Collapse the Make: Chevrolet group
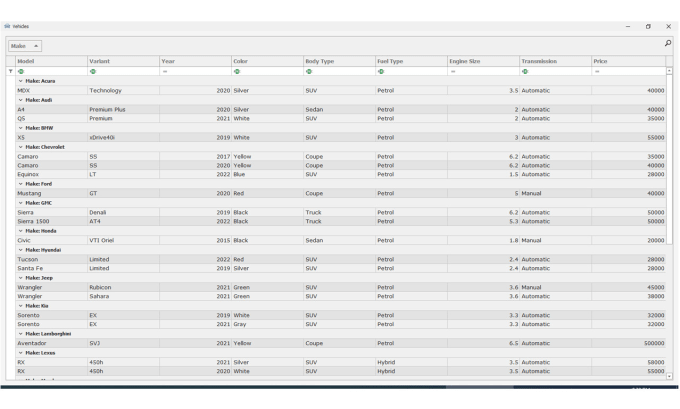This screenshot has height=409, width=680. point(20,147)
